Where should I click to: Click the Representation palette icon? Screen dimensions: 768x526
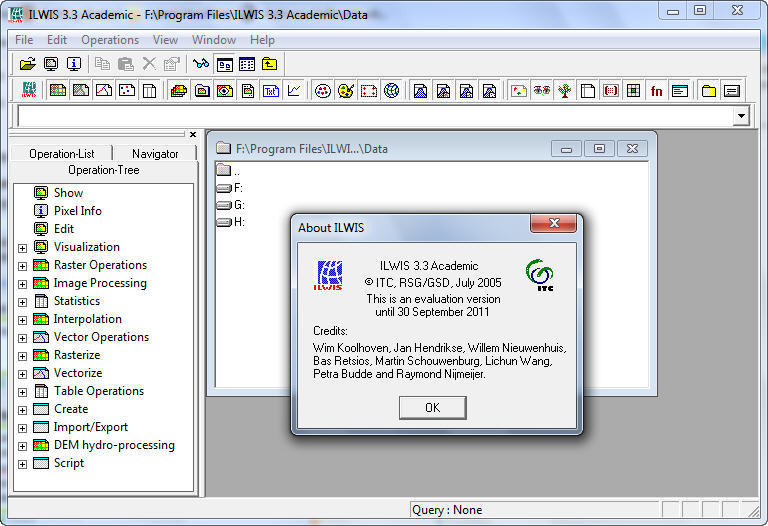[346, 91]
